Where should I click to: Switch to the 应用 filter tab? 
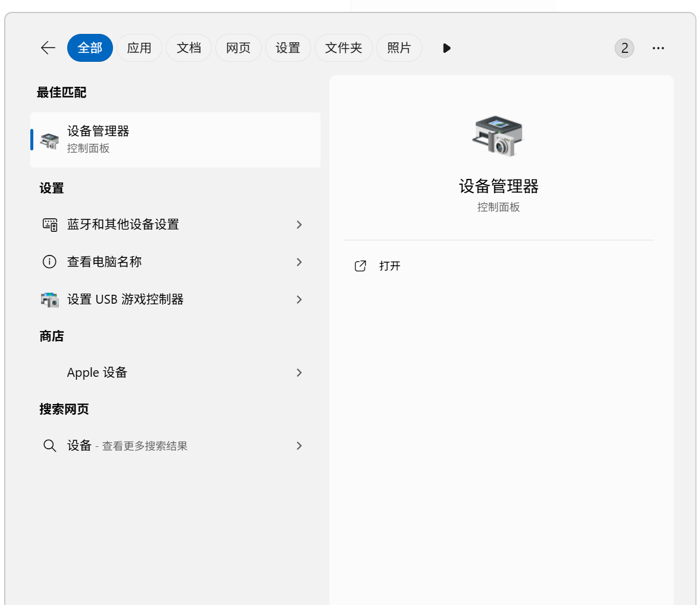pos(139,48)
